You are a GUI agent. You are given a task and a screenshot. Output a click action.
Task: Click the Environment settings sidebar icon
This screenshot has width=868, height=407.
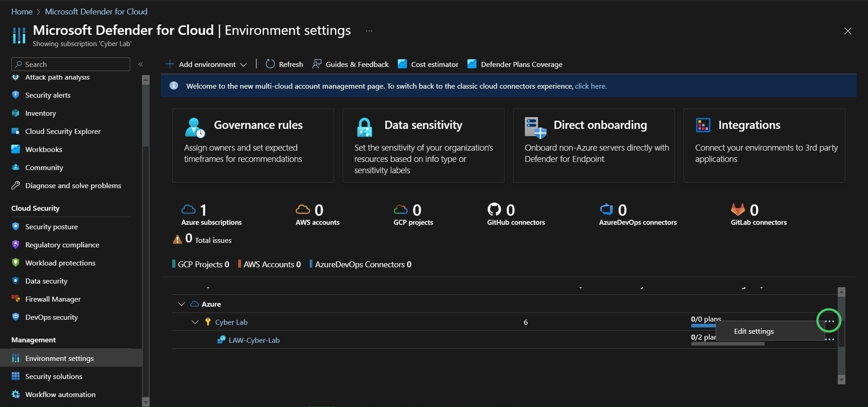(16, 358)
